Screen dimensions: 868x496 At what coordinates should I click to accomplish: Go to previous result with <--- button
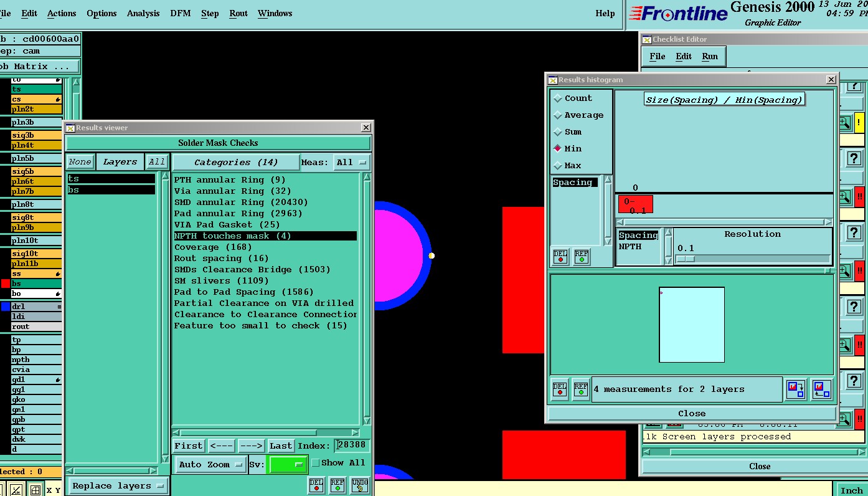(221, 446)
